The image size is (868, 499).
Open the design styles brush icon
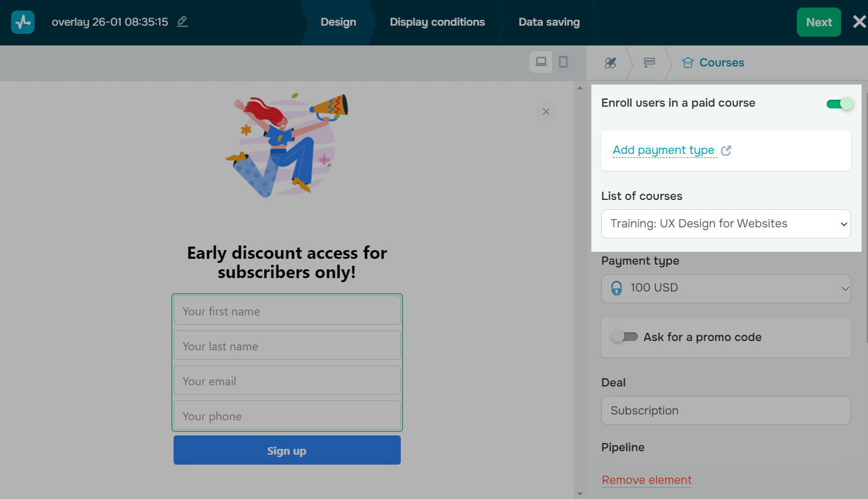(x=611, y=63)
